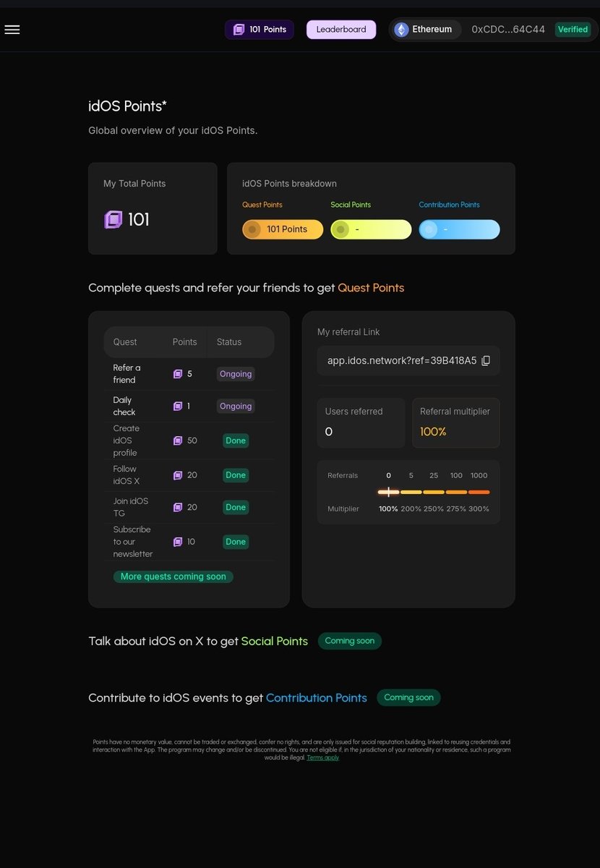Click the blue Contribution Points heading text
Viewport: 600px width, 868px height.
click(317, 698)
